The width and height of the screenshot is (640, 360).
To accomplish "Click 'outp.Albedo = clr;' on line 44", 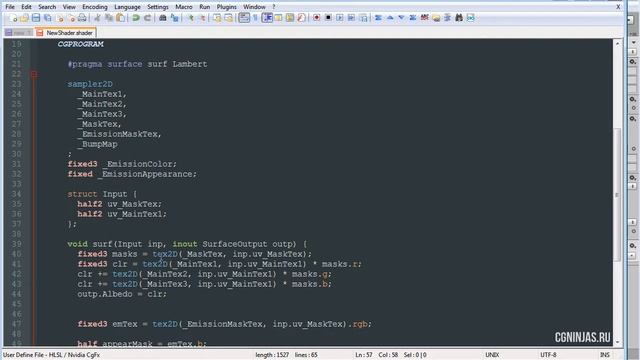I will point(122,294).
